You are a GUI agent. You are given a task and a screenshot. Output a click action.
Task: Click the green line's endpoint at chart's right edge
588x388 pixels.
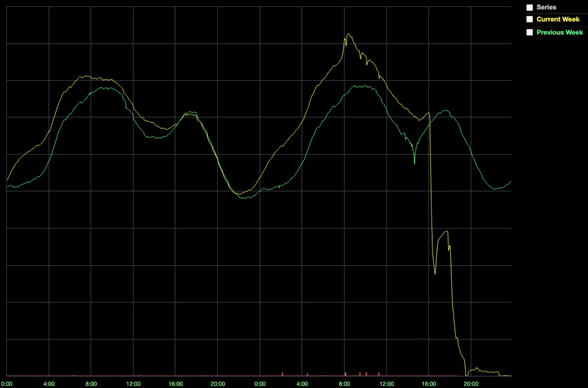point(510,182)
